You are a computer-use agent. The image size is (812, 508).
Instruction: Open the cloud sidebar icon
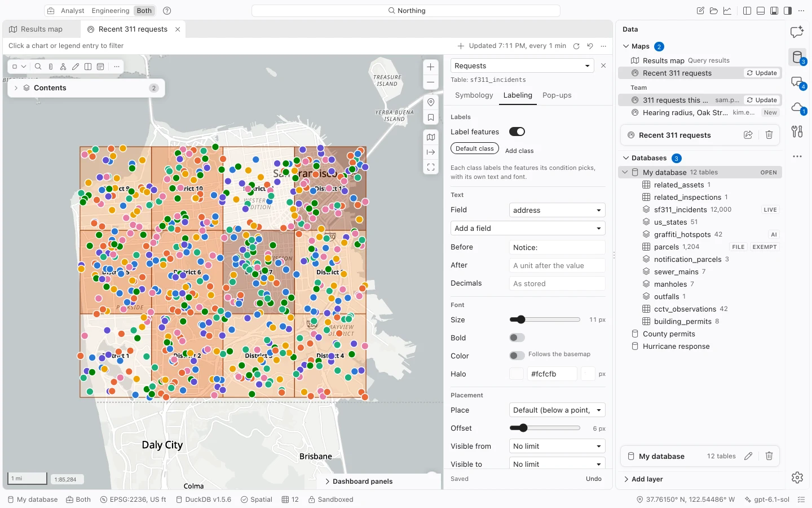797,107
